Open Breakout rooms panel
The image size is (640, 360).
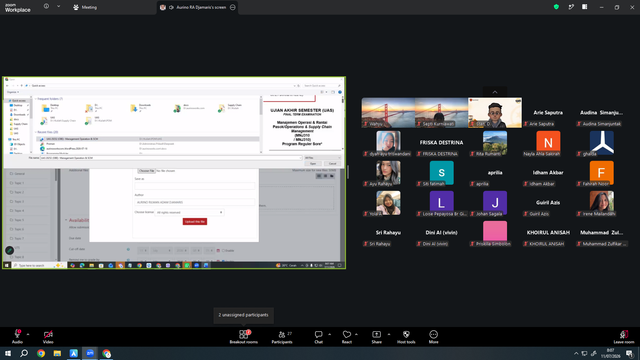[x=244, y=337]
